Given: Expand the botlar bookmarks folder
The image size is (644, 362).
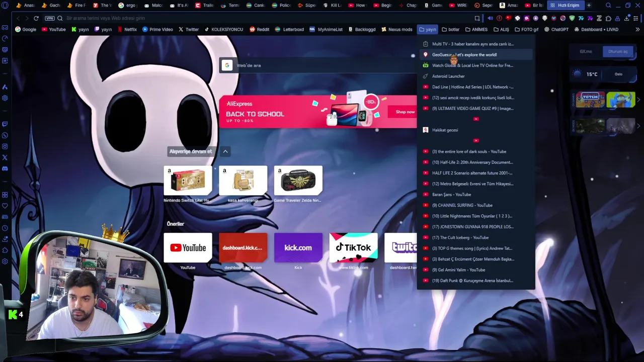Looking at the screenshot, I should (450, 29).
